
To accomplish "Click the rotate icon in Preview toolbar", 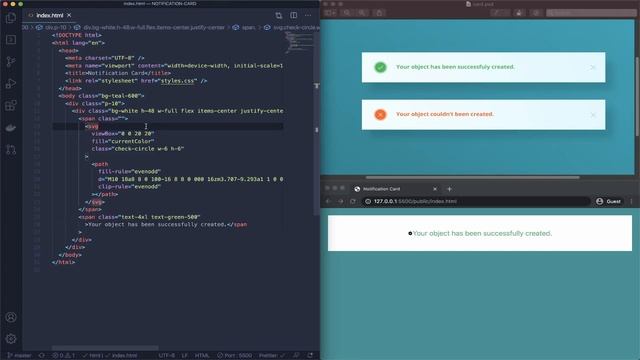I will pyautogui.click(x=519, y=13).
